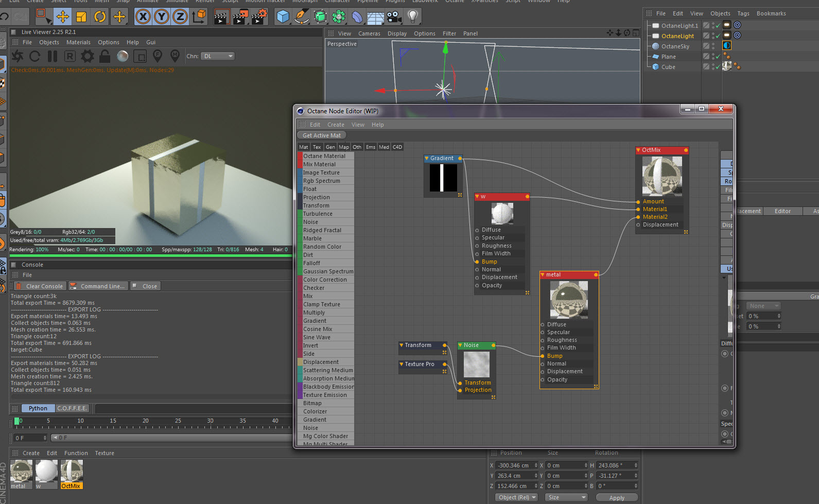Screen dimensions: 819x504
Task: Collapse the Transform node
Action: point(402,345)
